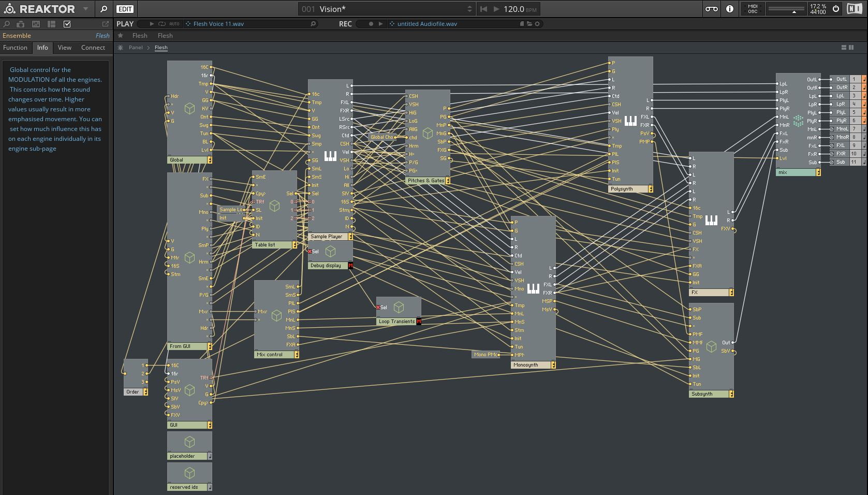The width and height of the screenshot is (868, 495).
Task: Click the info hints 'i' icon in the header
Action: point(730,9)
